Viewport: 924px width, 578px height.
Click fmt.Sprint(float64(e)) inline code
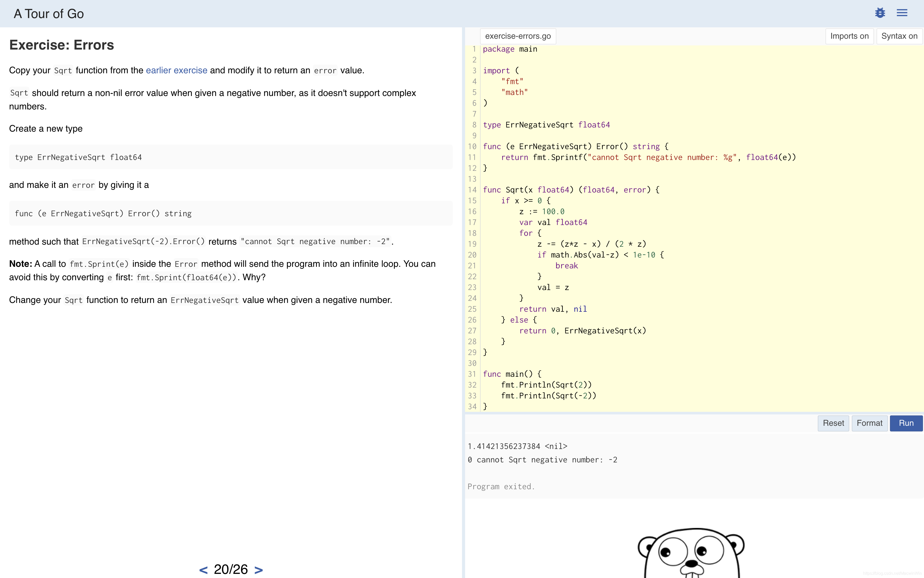(187, 278)
